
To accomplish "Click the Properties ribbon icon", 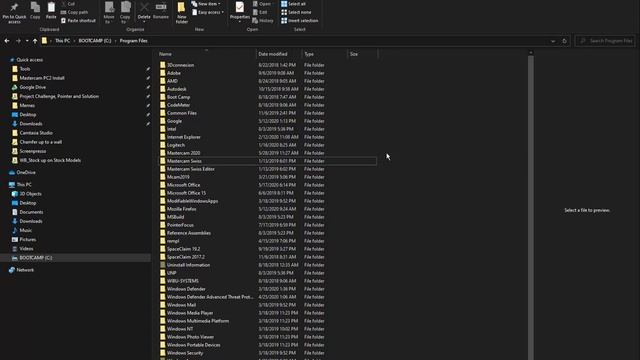I will (240, 11).
